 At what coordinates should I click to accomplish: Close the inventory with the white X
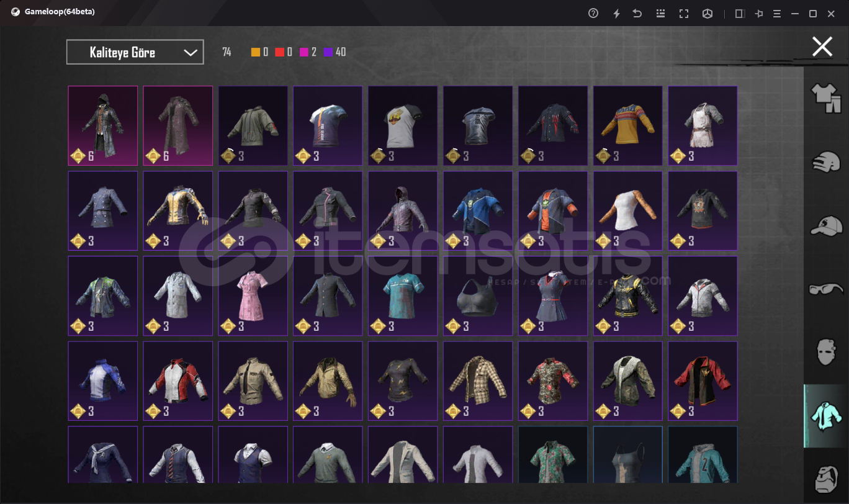[x=822, y=47]
